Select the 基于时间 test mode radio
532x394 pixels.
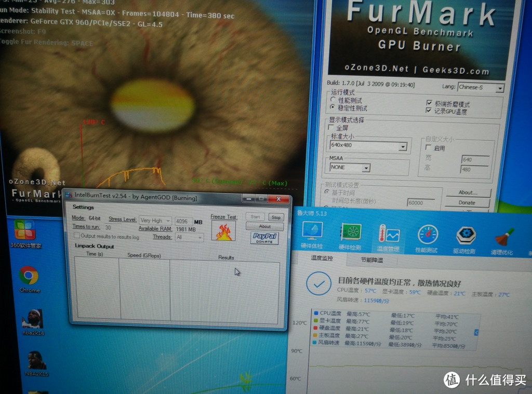[x=327, y=192]
